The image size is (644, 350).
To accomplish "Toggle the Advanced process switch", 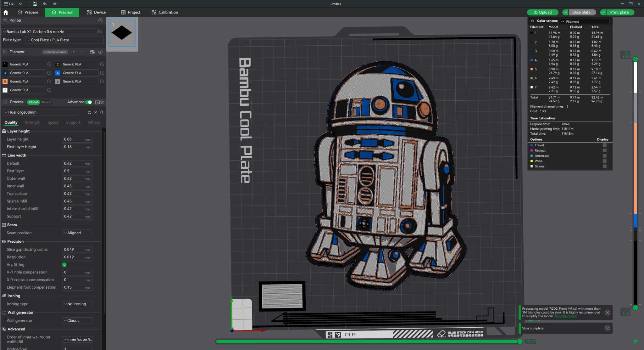I will pos(89,102).
